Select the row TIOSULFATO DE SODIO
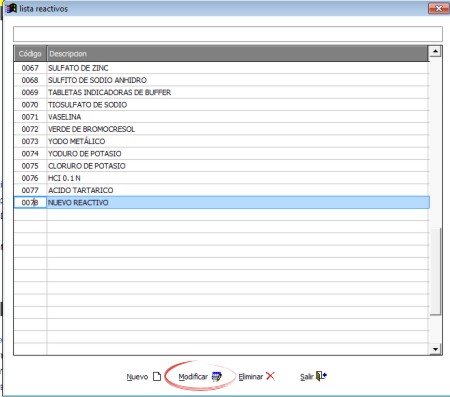The height and width of the screenshot is (397, 450). [x=222, y=105]
